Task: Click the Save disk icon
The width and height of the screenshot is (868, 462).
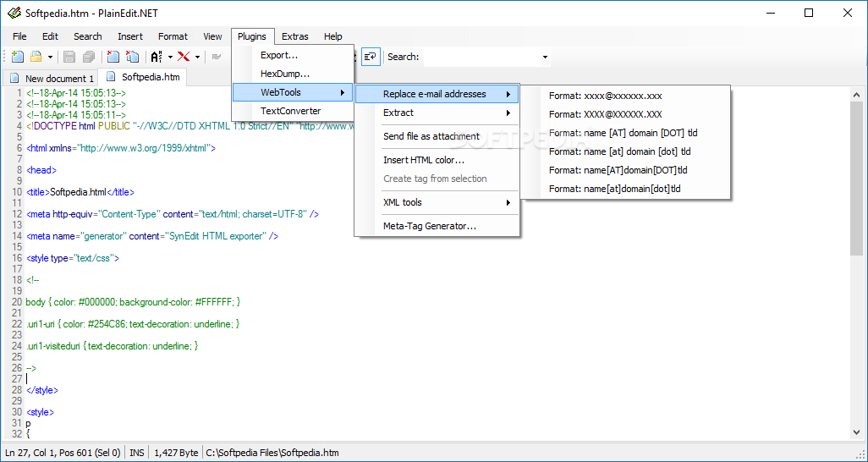Action: pos(69,57)
